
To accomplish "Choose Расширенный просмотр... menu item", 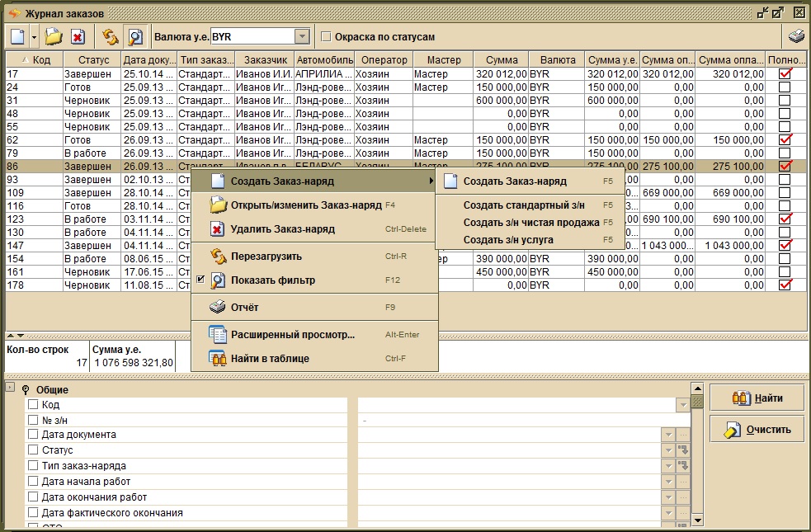I will point(314,335).
